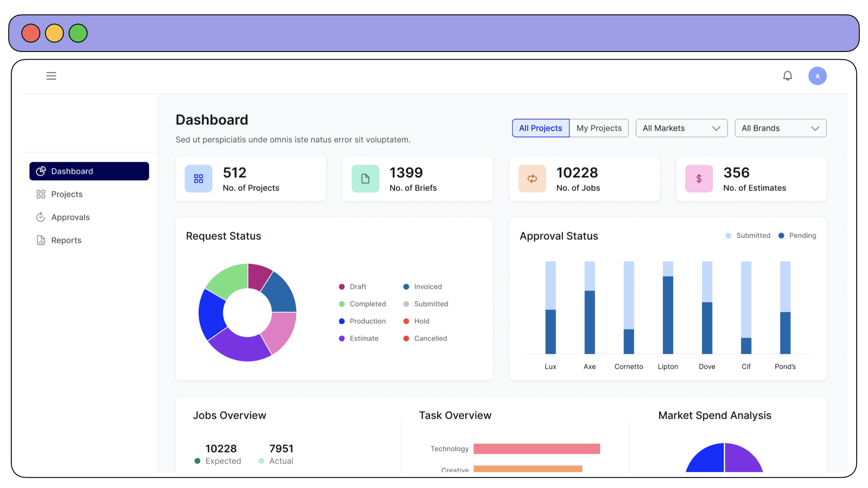Click the Actual legend in Jobs Overview
The height and width of the screenshot is (488, 868).
pyautogui.click(x=276, y=461)
